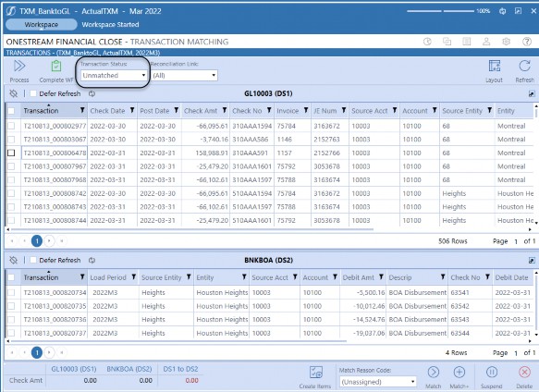
Task: Switch to the Workspace tab
Action: tap(42, 24)
